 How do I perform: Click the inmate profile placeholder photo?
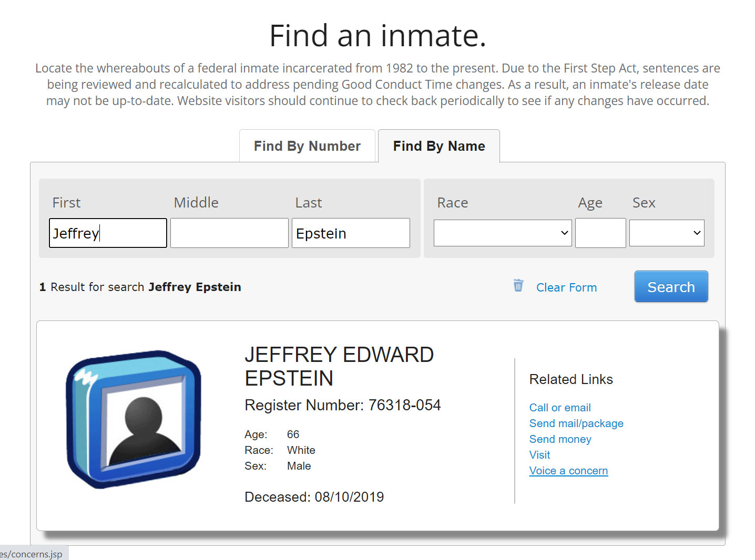coord(134,419)
